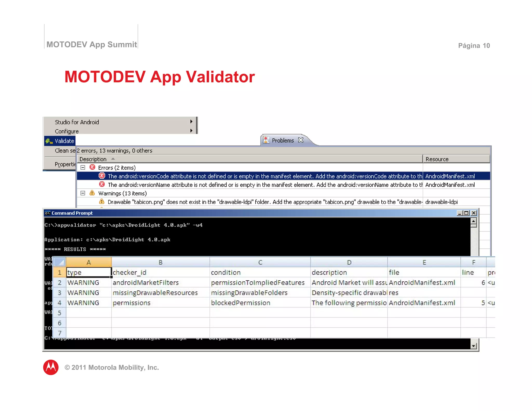Select spreadsheet column C header
The width and height of the screenshot is (532, 411).
pyautogui.click(x=260, y=262)
